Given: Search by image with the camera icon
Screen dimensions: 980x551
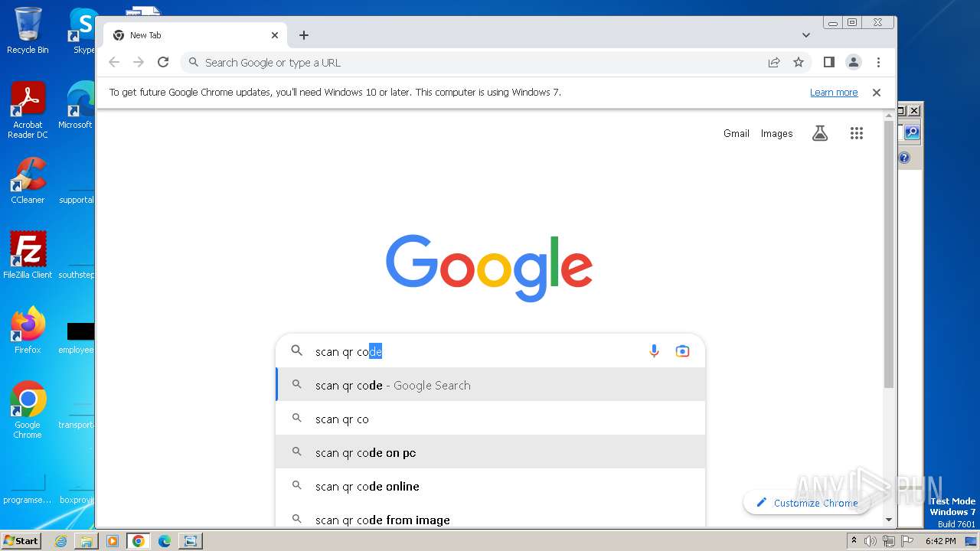Looking at the screenshot, I should 682,351.
